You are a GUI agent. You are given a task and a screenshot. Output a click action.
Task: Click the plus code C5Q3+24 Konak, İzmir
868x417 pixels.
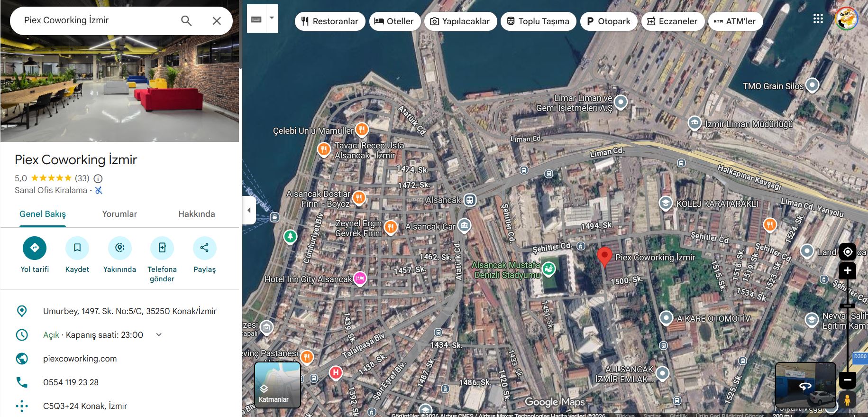coord(85,406)
